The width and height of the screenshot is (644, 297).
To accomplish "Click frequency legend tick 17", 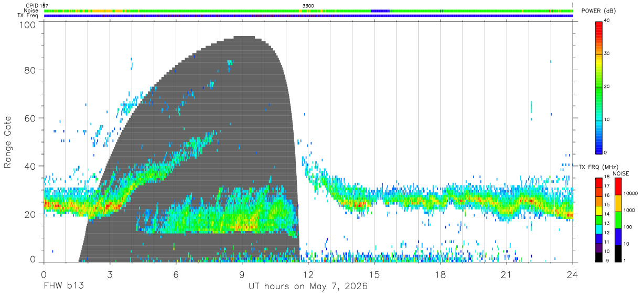I will pos(607,186).
